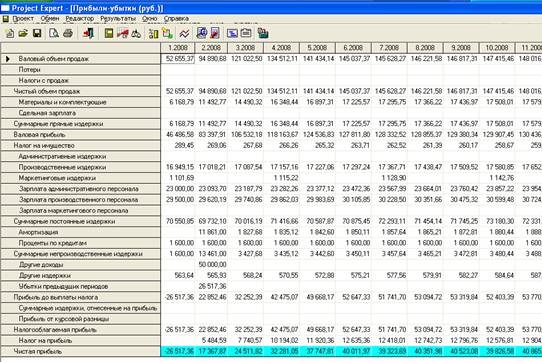Screen dimensions: 542x362
Task: Select Другие доходы cell showing 50 000,00
Action: point(212,264)
